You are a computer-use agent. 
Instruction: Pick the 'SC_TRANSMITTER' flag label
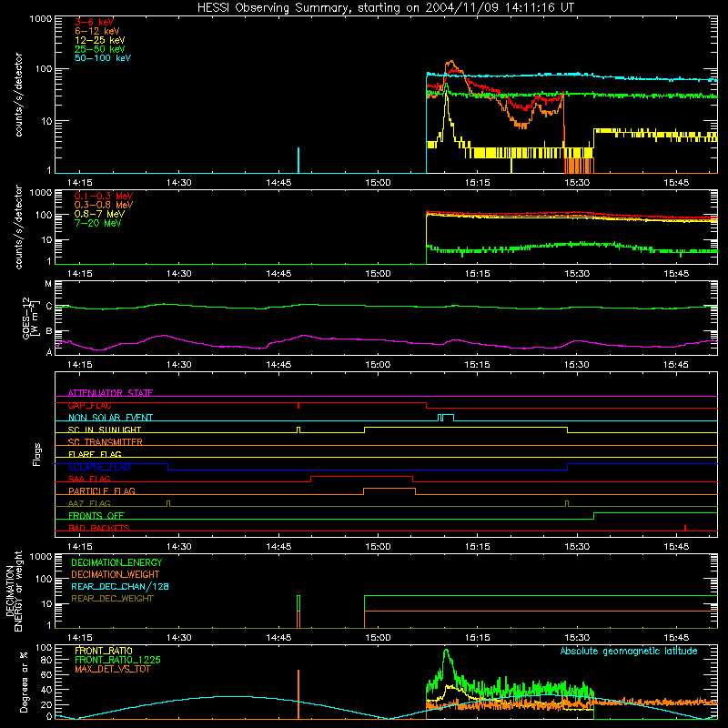click(x=106, y=442)
